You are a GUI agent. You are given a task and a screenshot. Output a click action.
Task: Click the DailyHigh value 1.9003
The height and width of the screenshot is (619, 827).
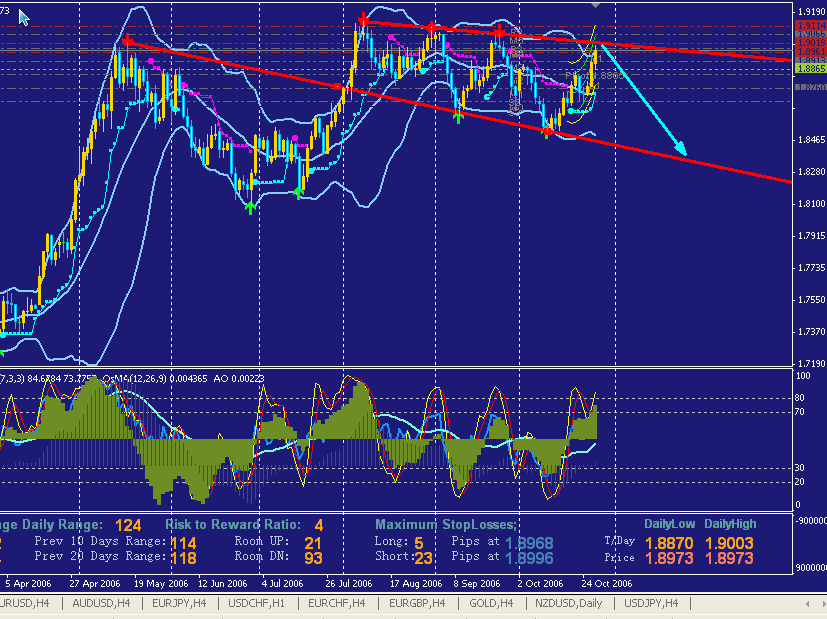(731, 541)
